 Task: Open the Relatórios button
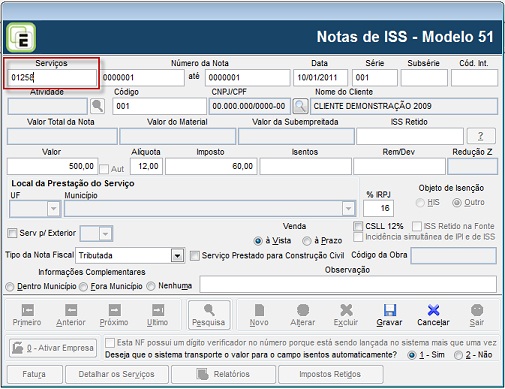coord(223,374)
